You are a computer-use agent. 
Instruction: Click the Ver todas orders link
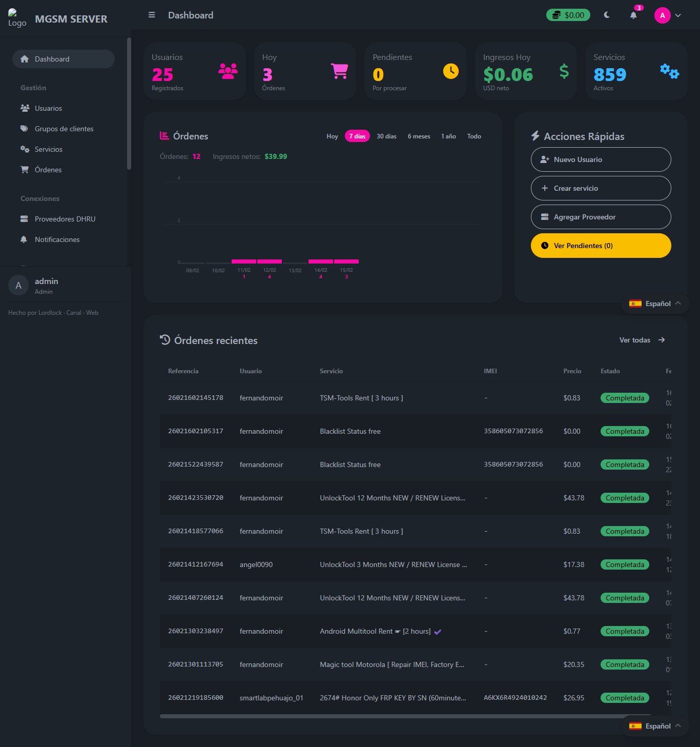(642, 340)
